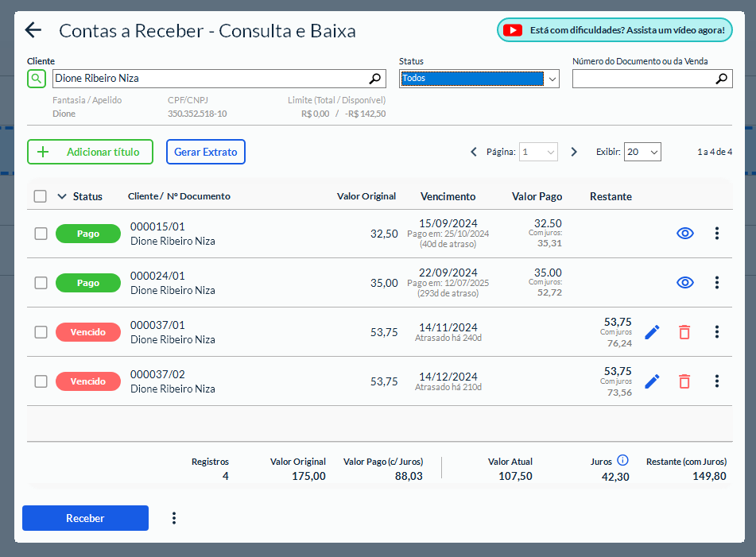
Task: Click the Gerar Extrato button
Action: coord(205,152)
